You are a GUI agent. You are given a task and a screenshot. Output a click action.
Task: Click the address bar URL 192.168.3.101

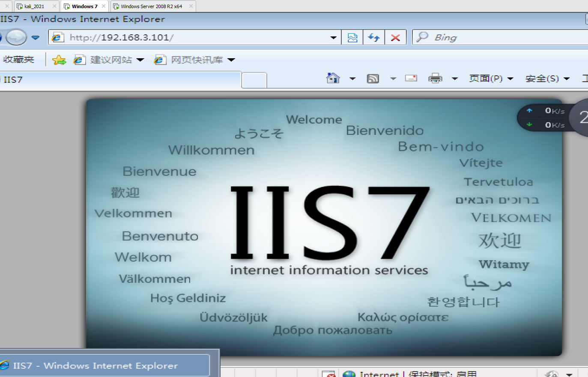121,37
